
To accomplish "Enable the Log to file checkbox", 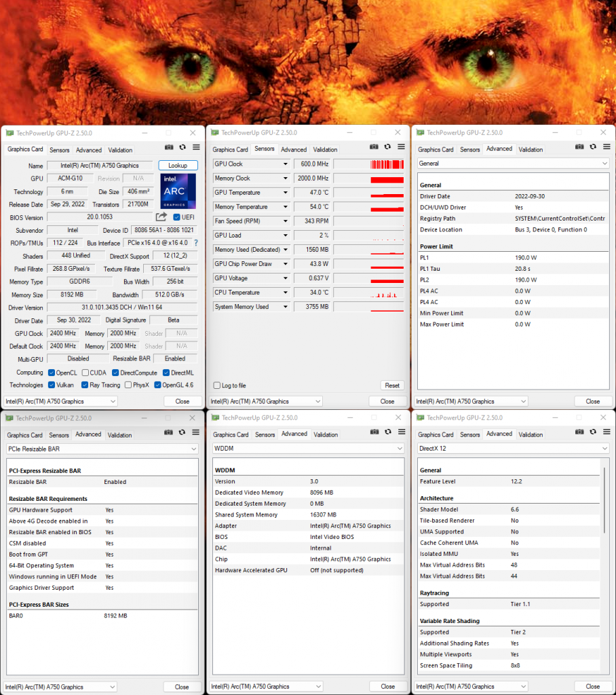I will [216, 386].
